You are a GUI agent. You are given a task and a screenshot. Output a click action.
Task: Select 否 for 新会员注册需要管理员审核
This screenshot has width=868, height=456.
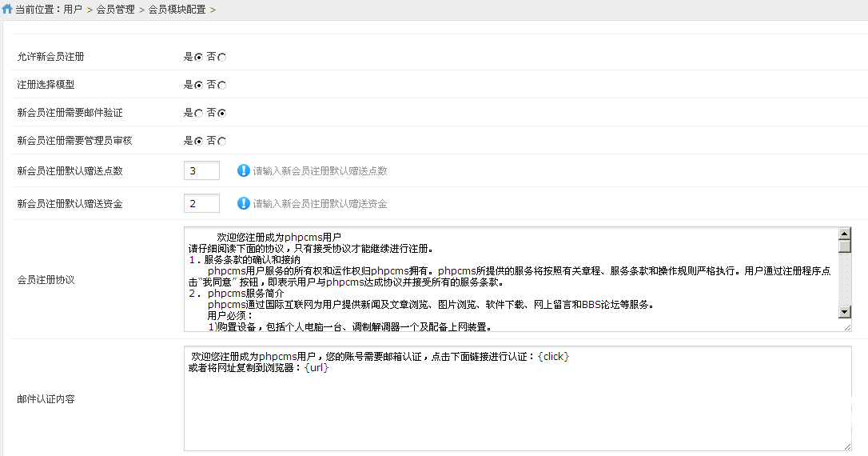pos(221,142)
